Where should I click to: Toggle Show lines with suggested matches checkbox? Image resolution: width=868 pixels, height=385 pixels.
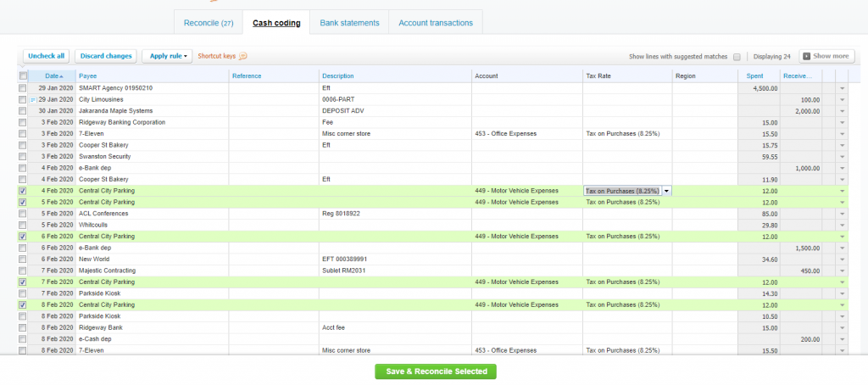coord(737,57)
